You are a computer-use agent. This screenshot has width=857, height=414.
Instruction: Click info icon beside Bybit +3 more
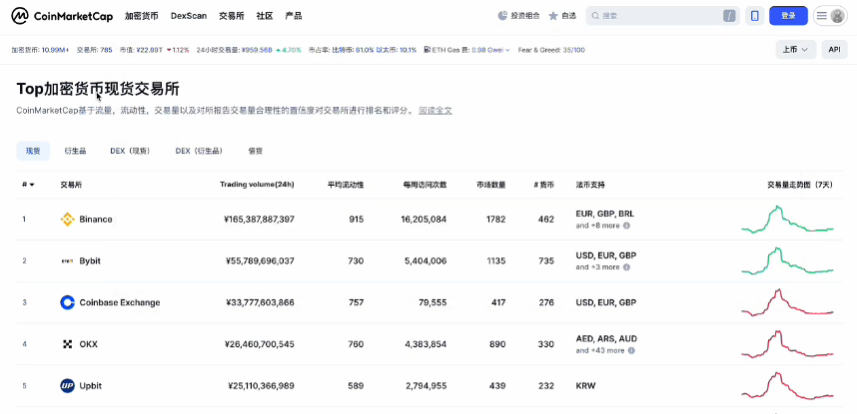[x=626, y=267]
